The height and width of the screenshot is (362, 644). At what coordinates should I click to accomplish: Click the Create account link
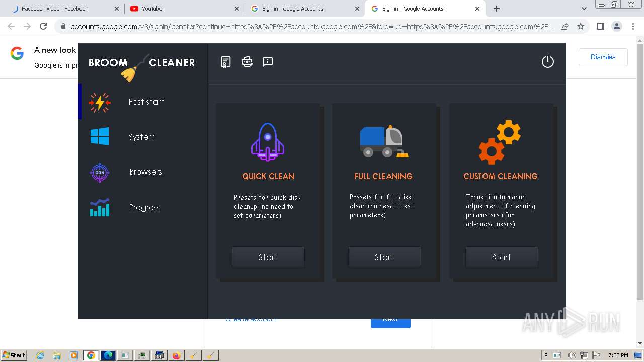point(251,320)
